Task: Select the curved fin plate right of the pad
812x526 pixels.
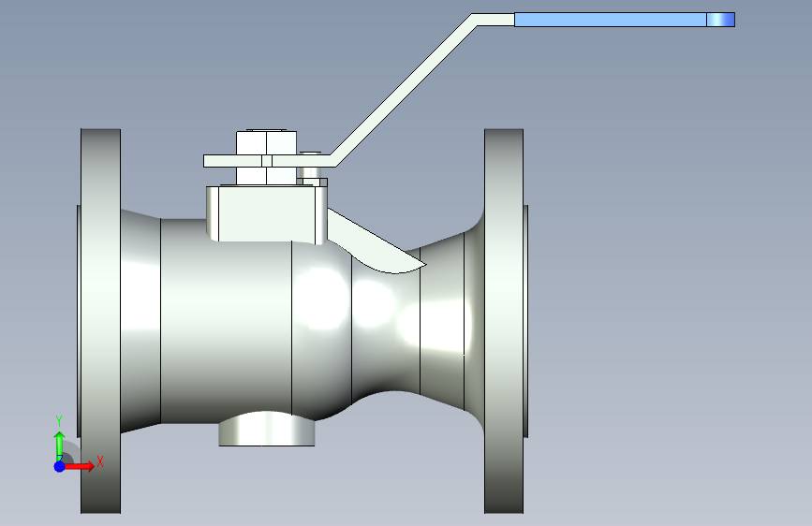Action: [376, 242]
